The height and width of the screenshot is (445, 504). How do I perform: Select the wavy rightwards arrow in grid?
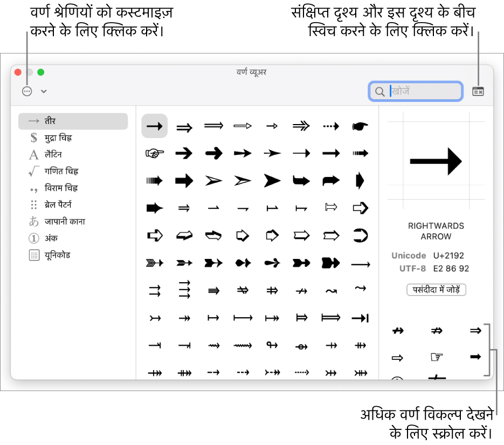tap(331, 291)
